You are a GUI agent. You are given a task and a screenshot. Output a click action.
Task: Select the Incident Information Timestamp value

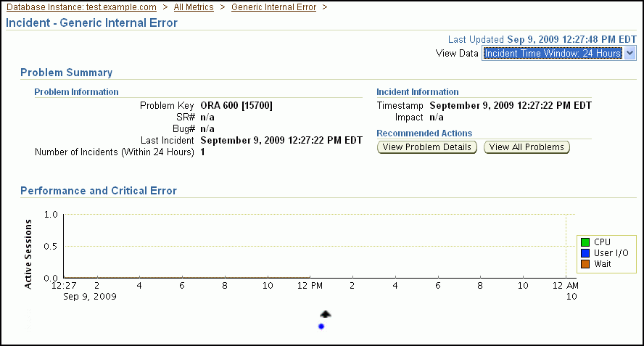511,105
